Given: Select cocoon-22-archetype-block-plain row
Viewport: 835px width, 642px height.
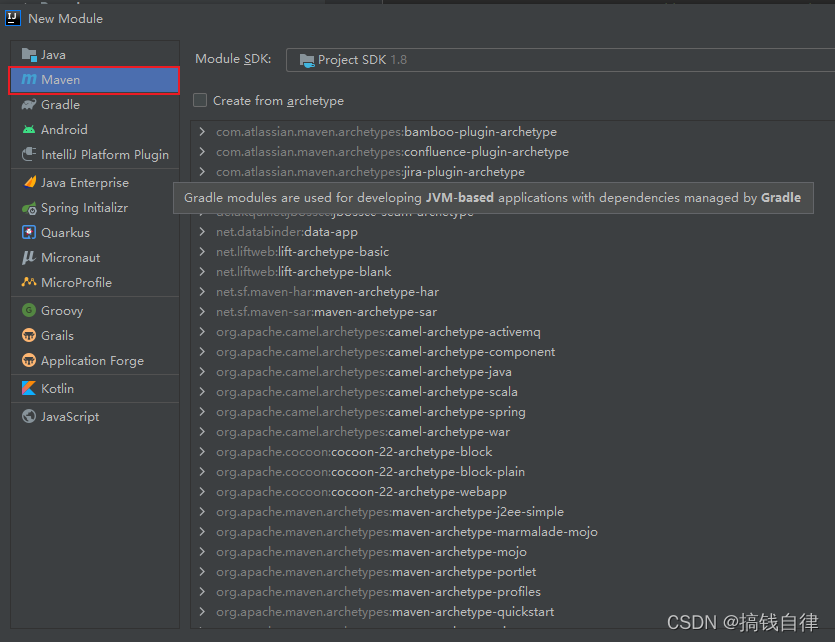Looking at the screenshot, I should click(512, 472).
